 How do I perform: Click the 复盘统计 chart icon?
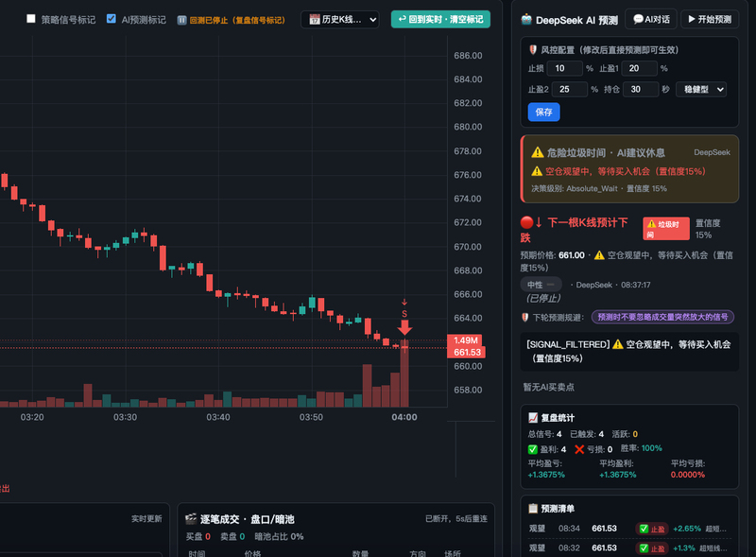[x=533, y=417]
